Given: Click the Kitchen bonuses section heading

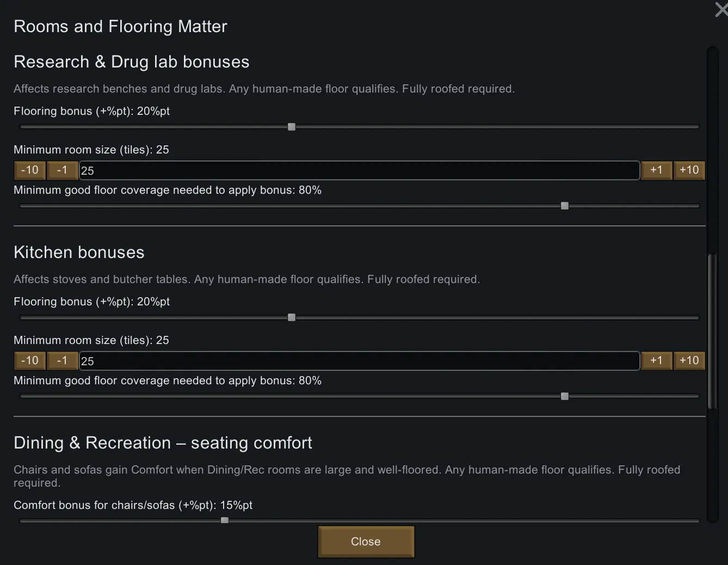Looking at the screenshot, I should click(79, 253).
